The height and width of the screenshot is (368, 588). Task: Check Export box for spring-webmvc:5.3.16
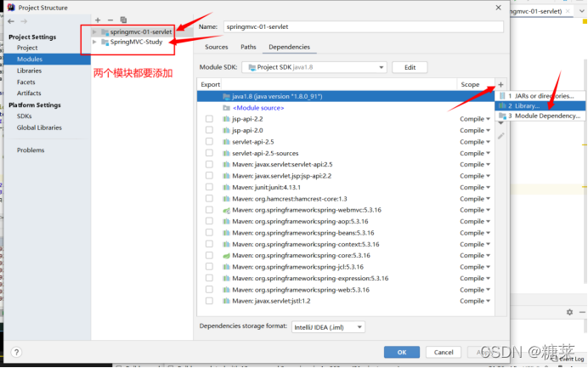pos(209,210)
